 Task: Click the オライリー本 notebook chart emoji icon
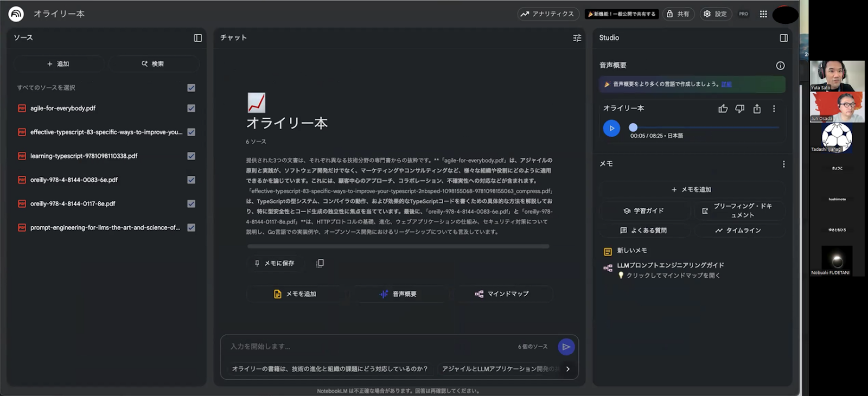(x=256, y=103)
